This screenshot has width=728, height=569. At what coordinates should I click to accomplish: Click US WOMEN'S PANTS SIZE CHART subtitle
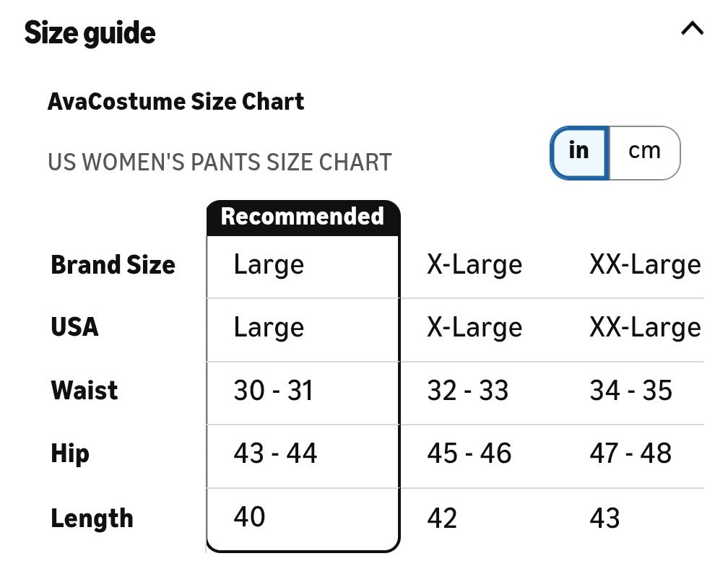coord(220,162)
